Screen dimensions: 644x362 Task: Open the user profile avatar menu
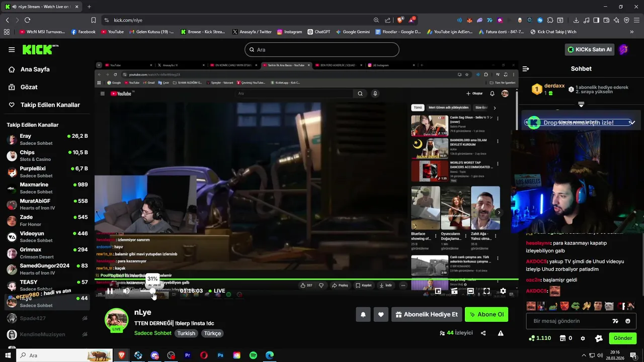coord(623,49)
